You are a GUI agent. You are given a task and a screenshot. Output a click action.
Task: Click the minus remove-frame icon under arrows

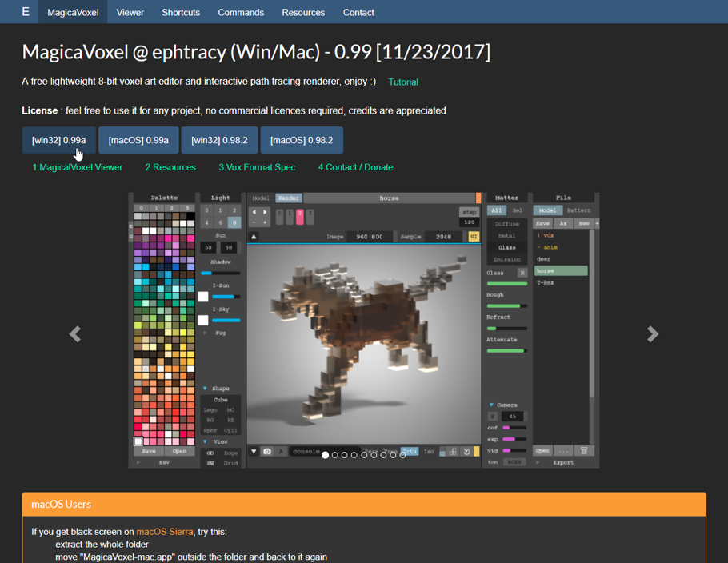[x=254, y=222]
